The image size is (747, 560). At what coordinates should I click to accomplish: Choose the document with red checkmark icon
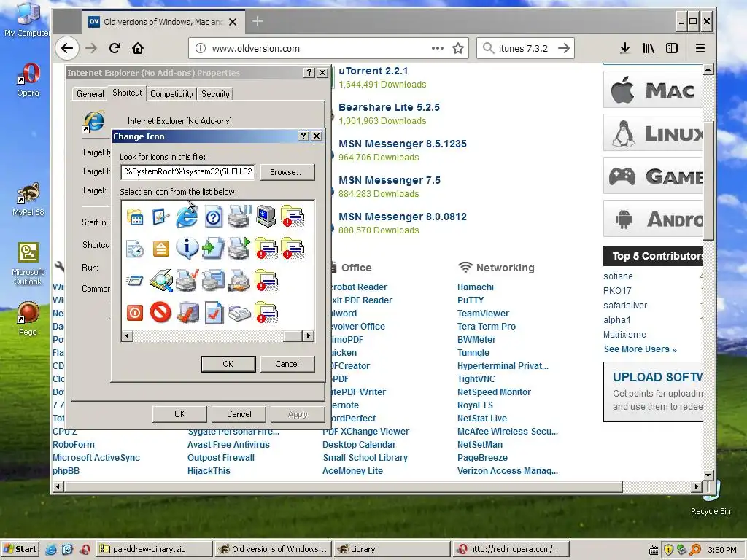point(214,313)
